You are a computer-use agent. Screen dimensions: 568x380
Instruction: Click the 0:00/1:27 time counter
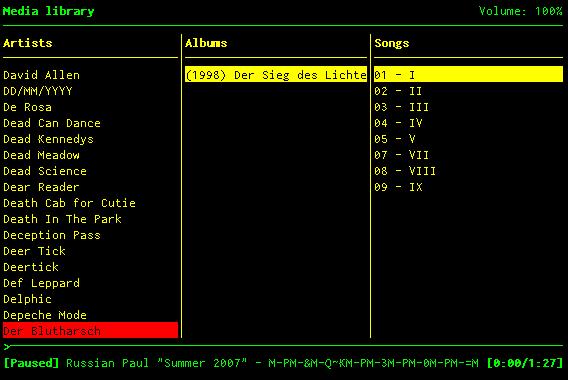click(525, 363)
